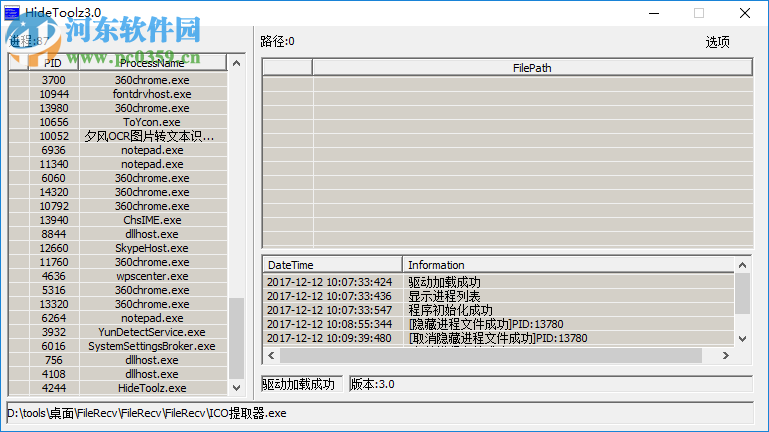Select 360chrome.exe with PID 13980
Screen dimensions: 769x432
click(118, 108)
